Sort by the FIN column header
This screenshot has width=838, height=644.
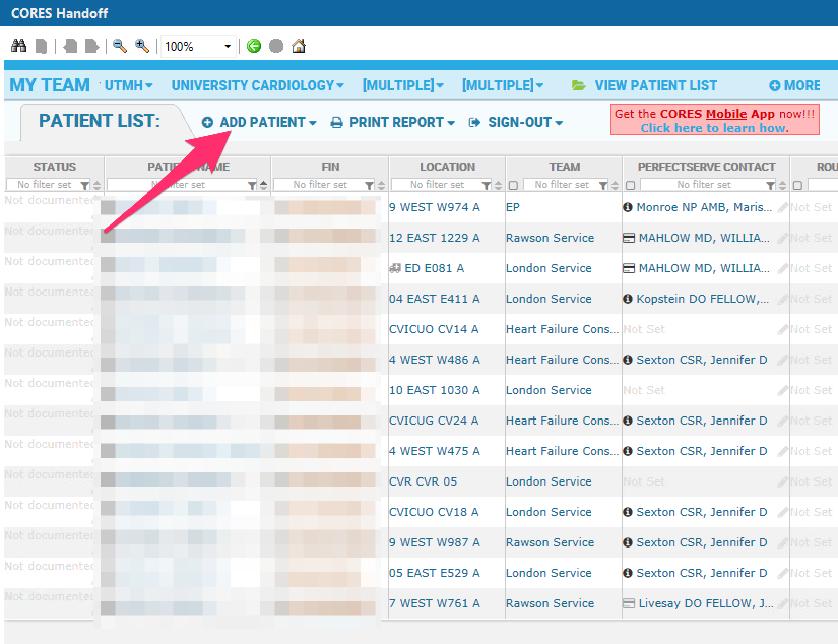[330, 167]
